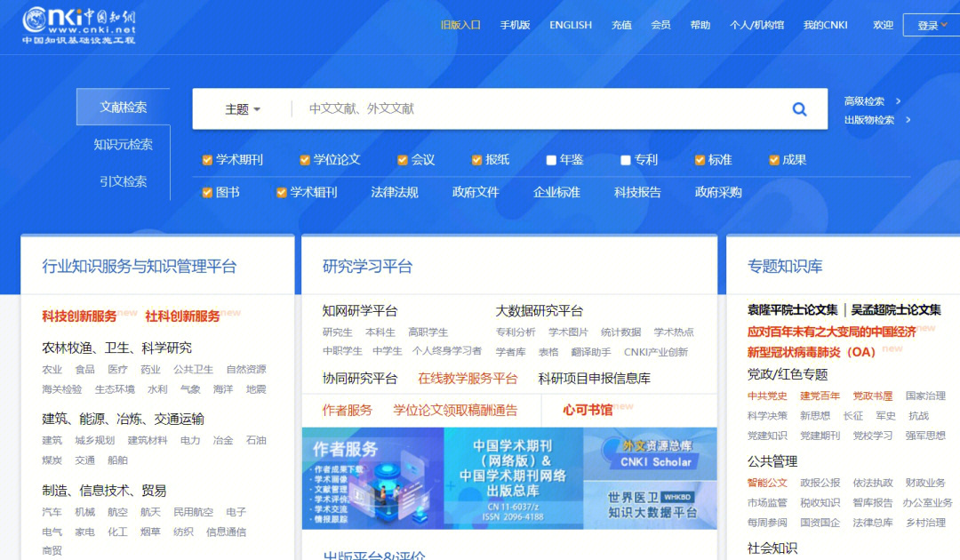Click the 中文文献、外文文献 search input field
Image resolution: width=960 pixels, height=560 pixels.
533,109
